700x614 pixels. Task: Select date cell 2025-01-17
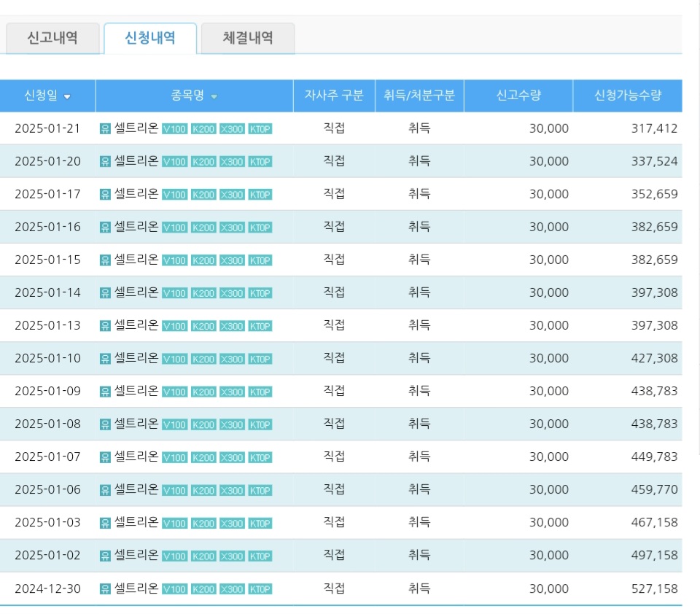click(x=48, y=194)
